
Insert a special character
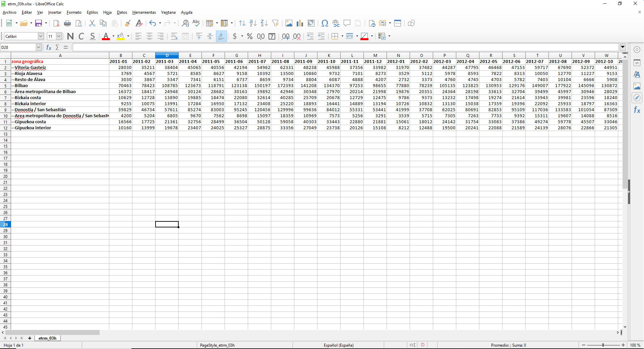coord(325,23)
